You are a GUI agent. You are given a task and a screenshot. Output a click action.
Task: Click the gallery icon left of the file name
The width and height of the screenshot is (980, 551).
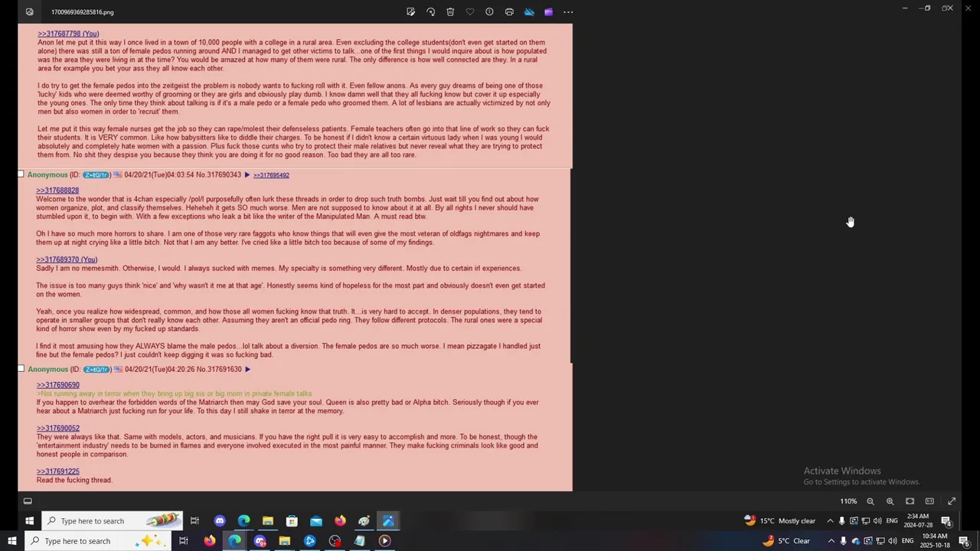tap(29, 11)
